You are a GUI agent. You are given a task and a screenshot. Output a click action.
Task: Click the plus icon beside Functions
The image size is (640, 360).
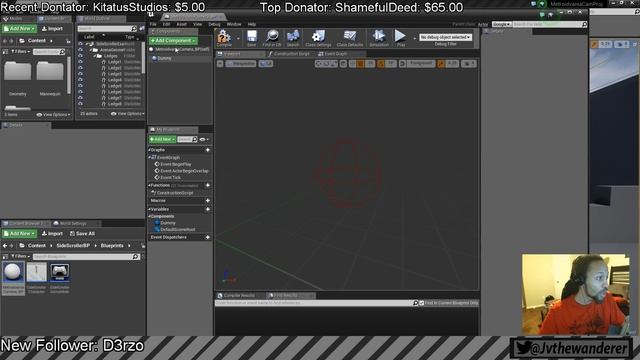click(x=208, y=185)
